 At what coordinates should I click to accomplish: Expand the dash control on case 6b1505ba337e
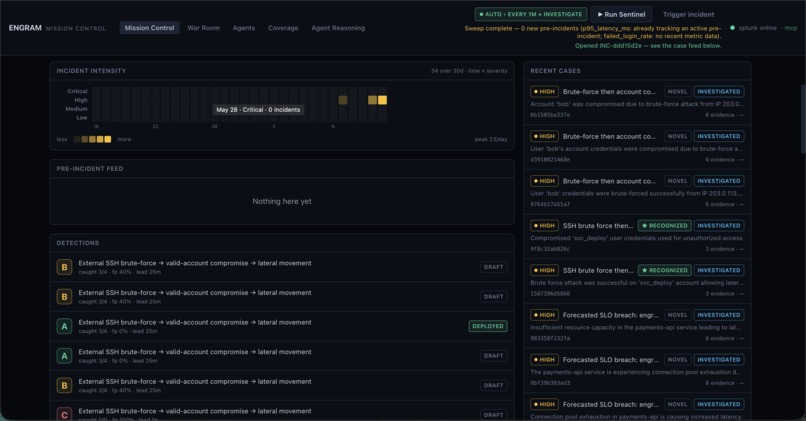point(741,115)
